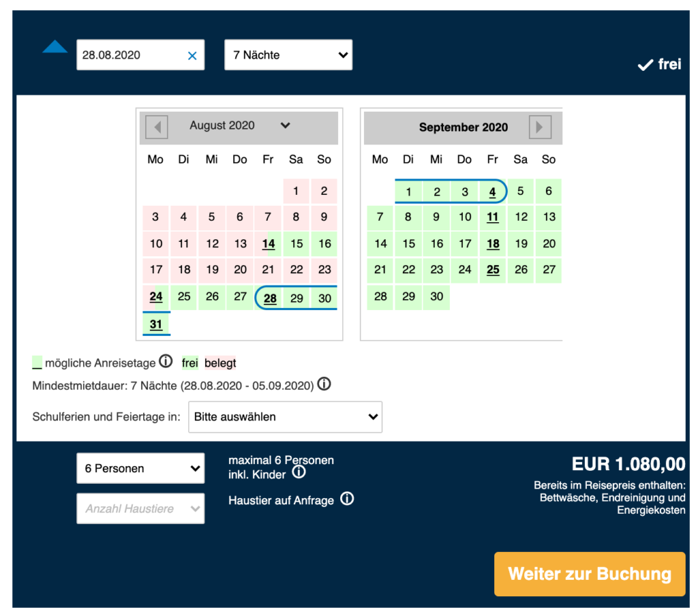
Task: Go to previous month arrow in calendar
Action: (157, 127)
